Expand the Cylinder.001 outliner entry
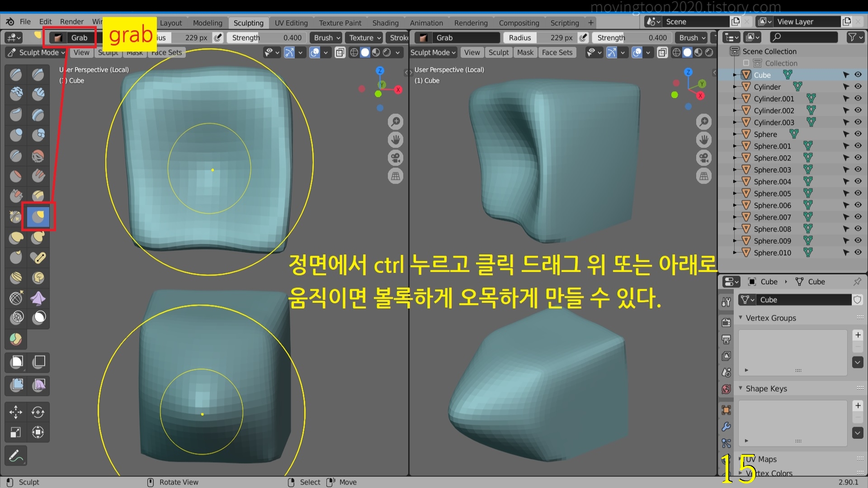Image resolution: width=868 pixels, height=488 pixels. click(735, 99)
